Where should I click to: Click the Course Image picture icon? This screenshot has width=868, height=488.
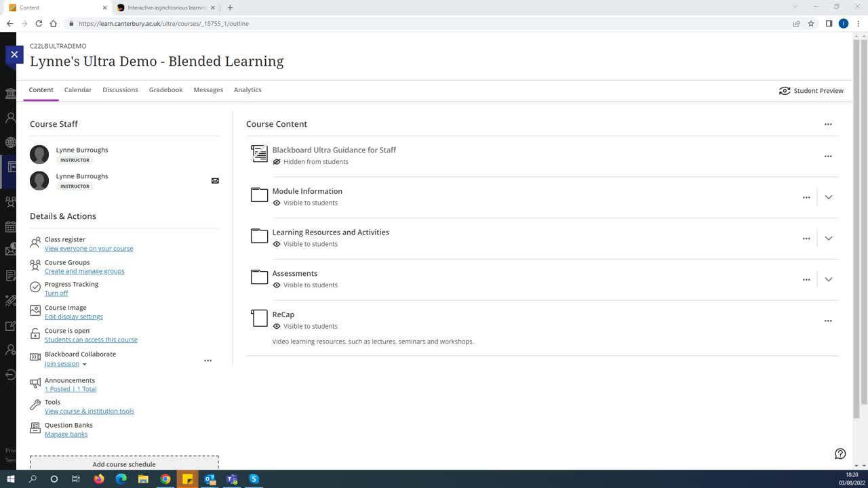tap(35, 310)
